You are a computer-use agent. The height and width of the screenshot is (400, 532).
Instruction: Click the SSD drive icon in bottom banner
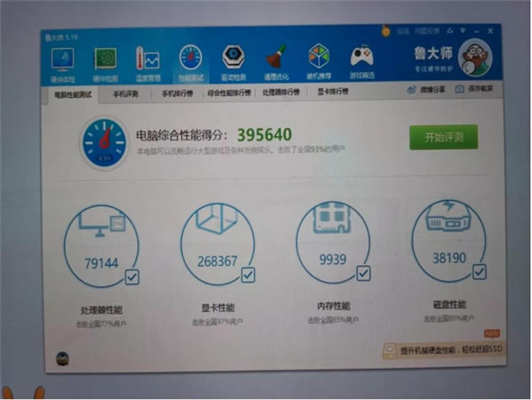coord(390,351)
